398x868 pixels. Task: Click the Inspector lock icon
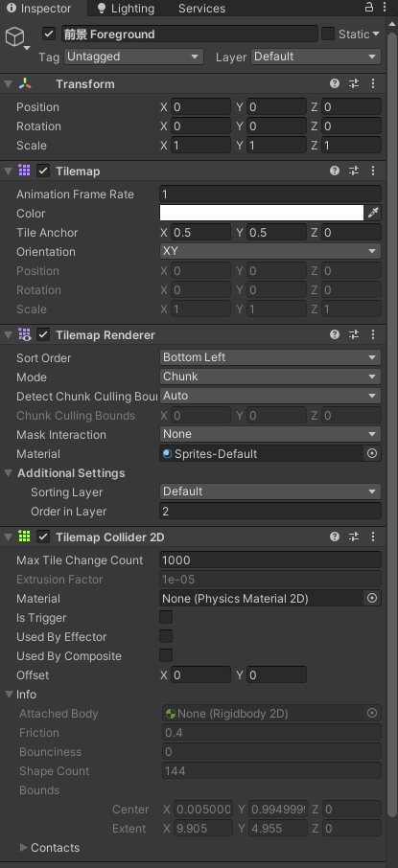368,8
